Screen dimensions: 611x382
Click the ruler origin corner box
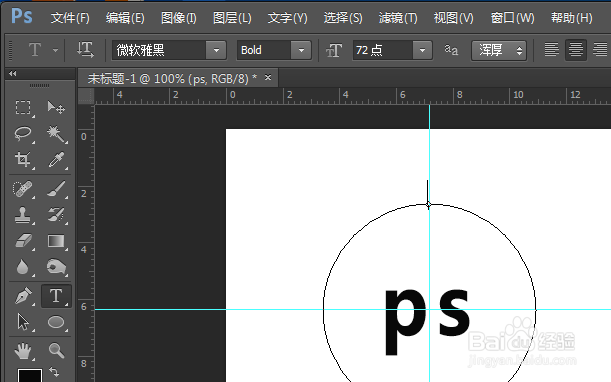(86, 96)
